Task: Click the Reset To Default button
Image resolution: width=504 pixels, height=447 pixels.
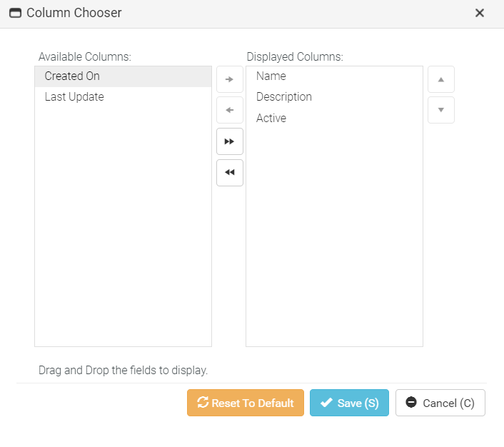Action: pyautogui.click(x=246, y=403)
